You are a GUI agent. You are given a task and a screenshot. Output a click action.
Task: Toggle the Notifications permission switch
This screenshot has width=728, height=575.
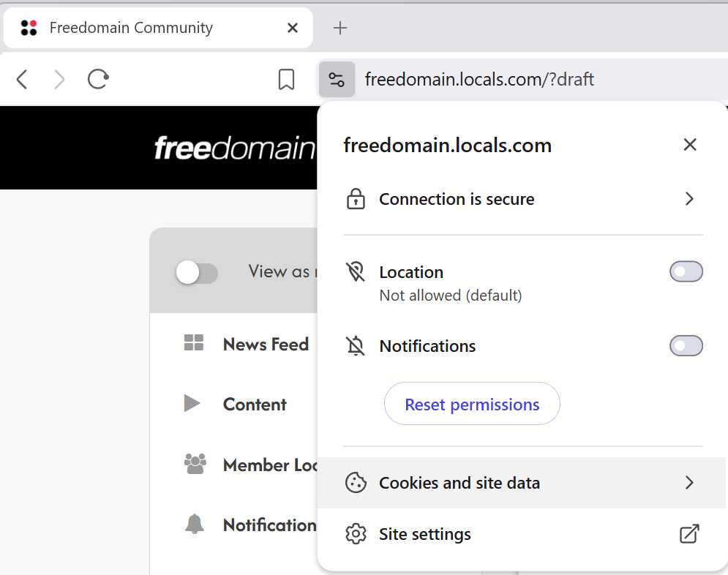click(686, 346)
